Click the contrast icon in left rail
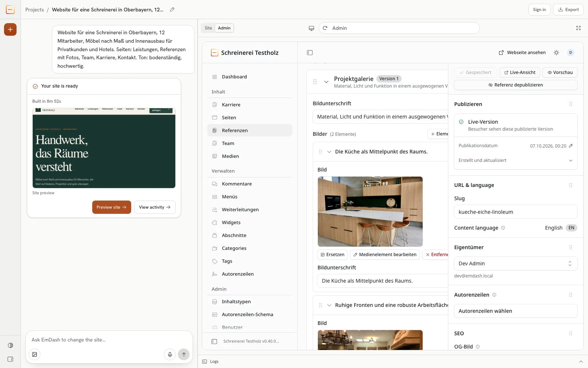Screen dimensions: 588x368 10,345
